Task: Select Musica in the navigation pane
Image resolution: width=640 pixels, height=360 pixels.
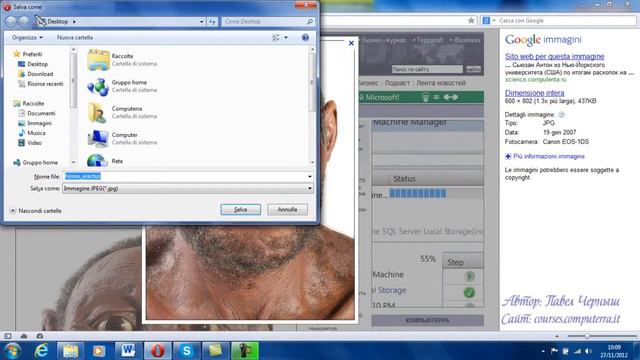Action: click(32, 133)
